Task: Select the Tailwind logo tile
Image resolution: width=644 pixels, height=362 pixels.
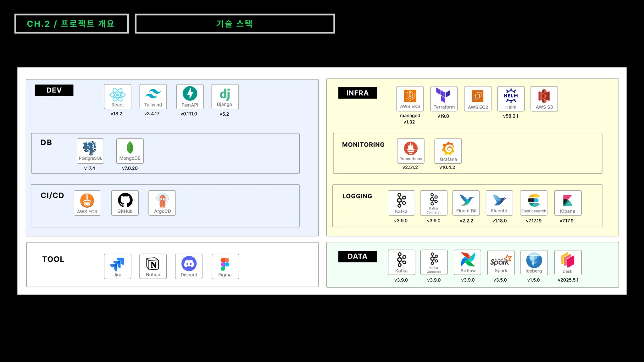Action: pos(153,96)
